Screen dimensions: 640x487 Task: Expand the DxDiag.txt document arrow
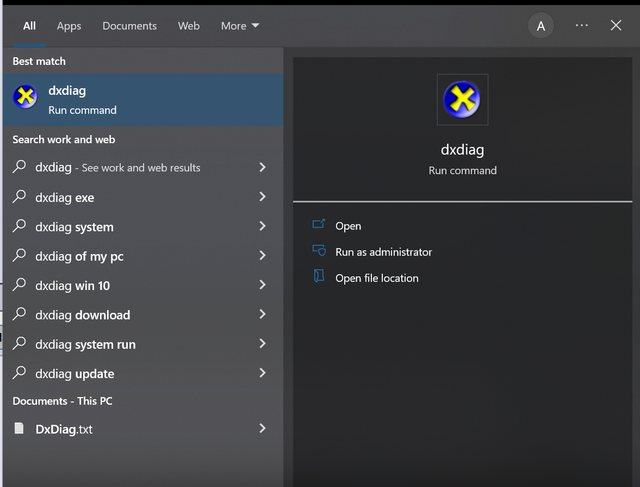(262, 428)
